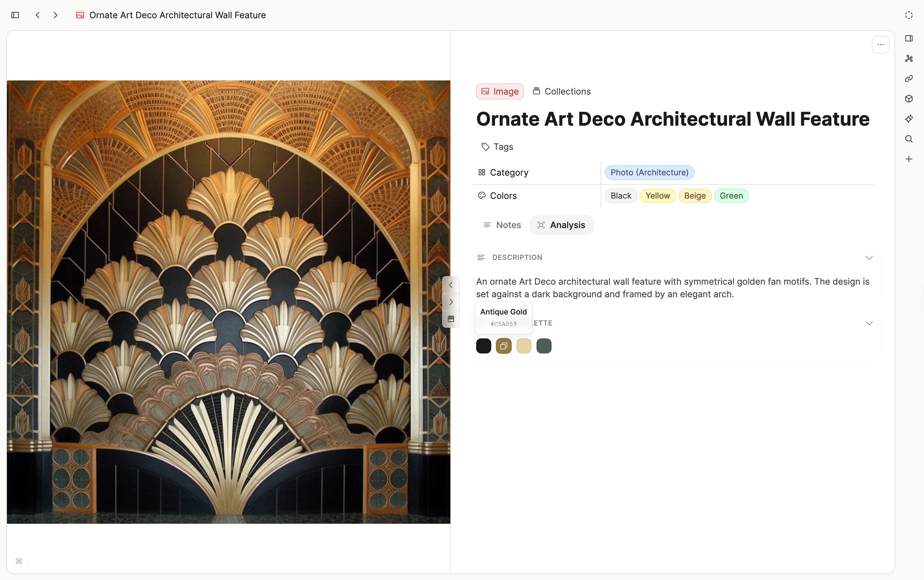Screen dimensions: 924x580
Task: Open the workflow nodes panel icon
Action: click(x=909, y=58)
